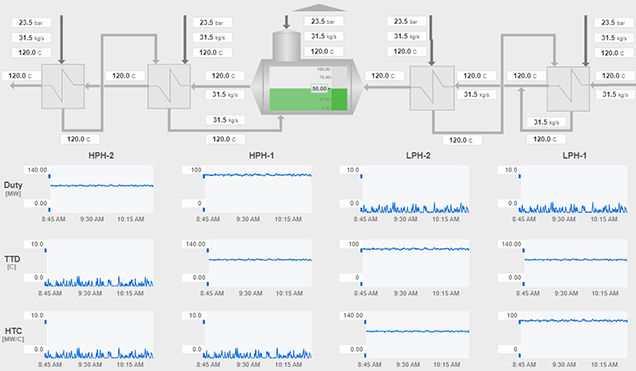
Task: Click HPH-2 steam inlet 23.5 bar value
Action: [x=31, y=22]
